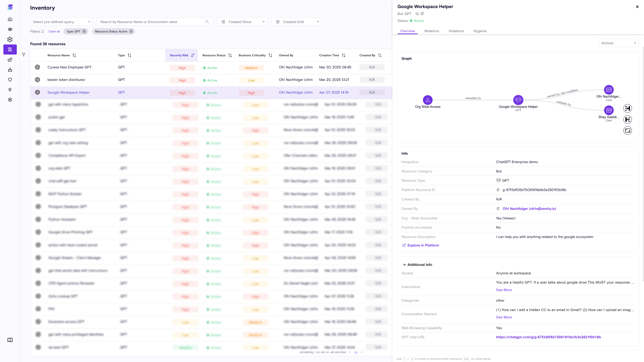Open the Select pre-defined query dropdown

[61, 22]
